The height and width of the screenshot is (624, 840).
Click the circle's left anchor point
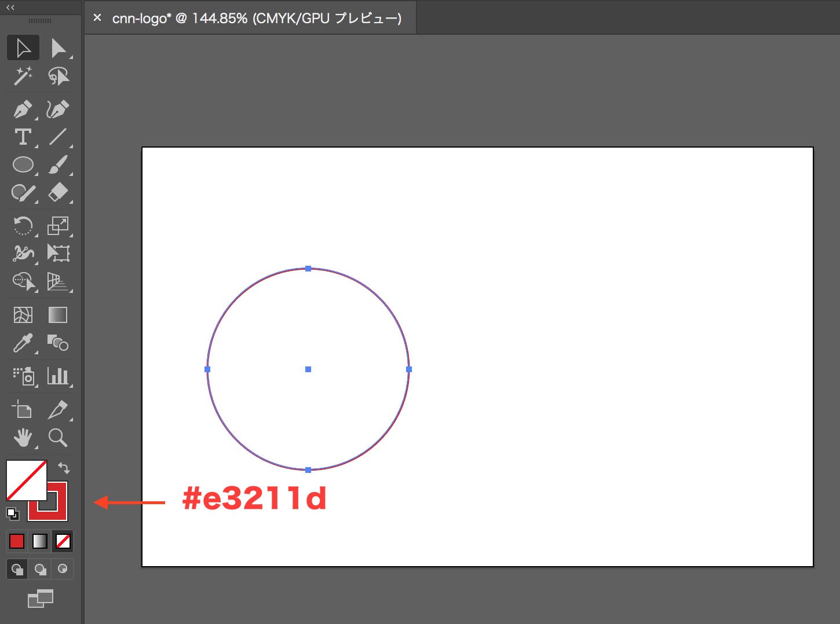coord(207,369)
